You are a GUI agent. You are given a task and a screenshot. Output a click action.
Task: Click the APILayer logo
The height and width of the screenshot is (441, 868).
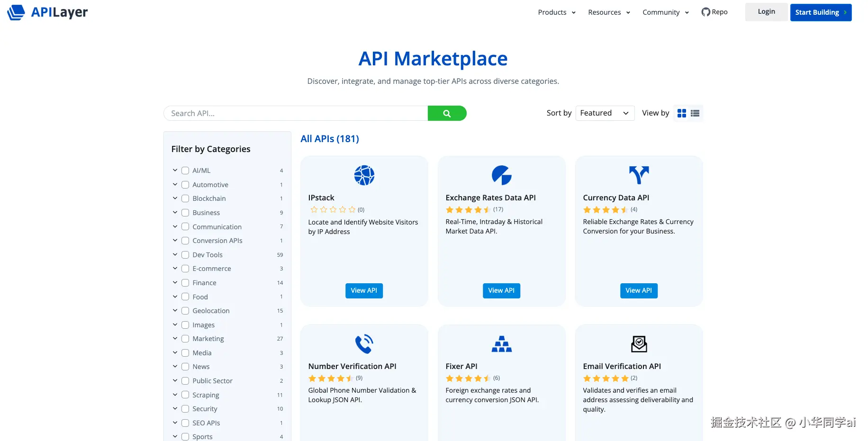pos(47,12)
